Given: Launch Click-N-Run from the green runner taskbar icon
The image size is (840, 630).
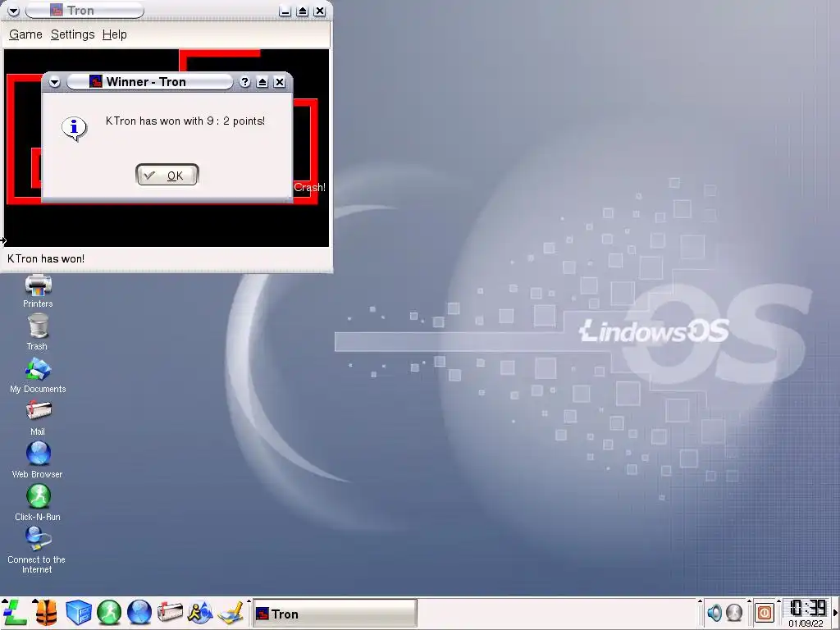Looking at the screenshot, I should 109,612.
